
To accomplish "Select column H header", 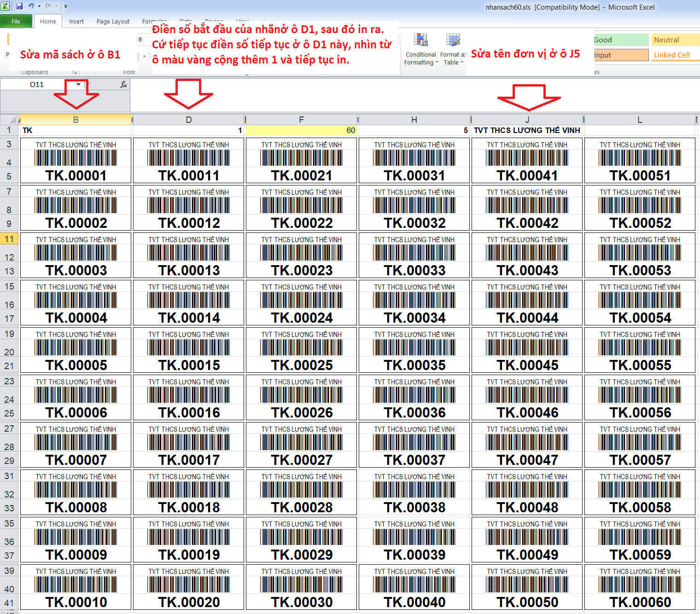I will 414,120.
